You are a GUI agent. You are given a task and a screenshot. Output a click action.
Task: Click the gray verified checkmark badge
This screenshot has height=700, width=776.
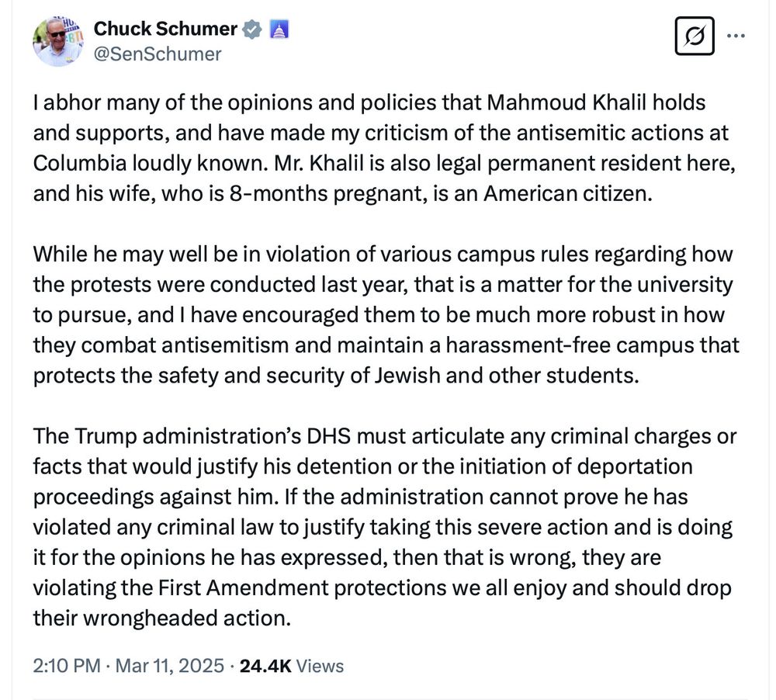click(252, 29)
